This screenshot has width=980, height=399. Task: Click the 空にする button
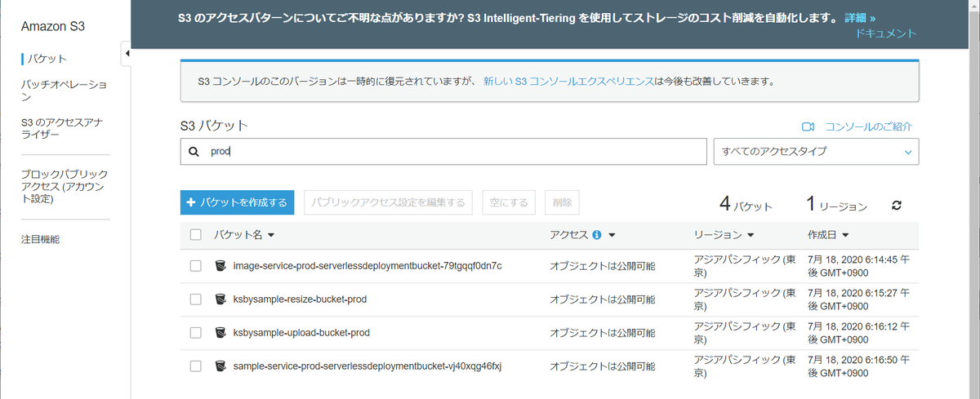pyautogui.click(x=509, y=203)
